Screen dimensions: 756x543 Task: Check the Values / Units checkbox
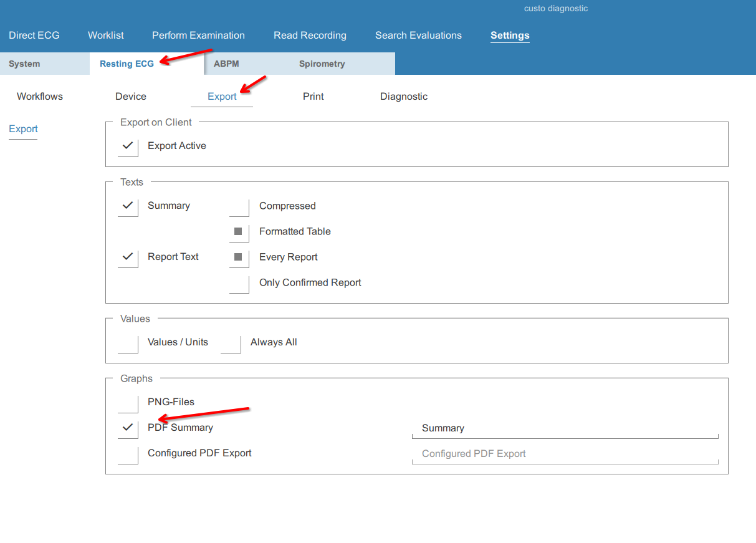(128, 343)
